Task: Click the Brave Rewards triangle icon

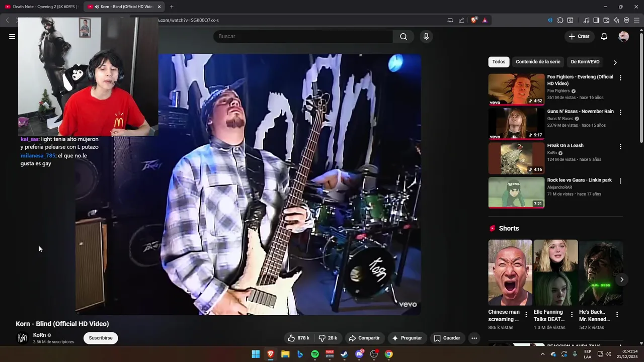Action: [x=485, y=20]
